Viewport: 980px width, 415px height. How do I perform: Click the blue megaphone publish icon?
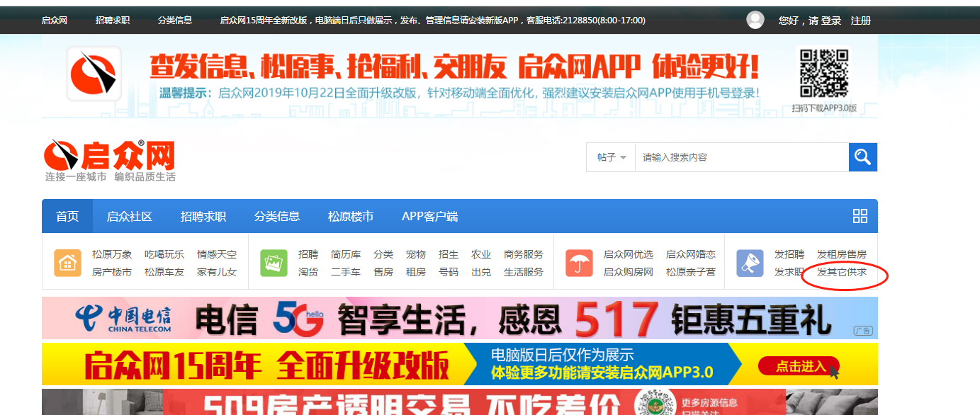750,263
